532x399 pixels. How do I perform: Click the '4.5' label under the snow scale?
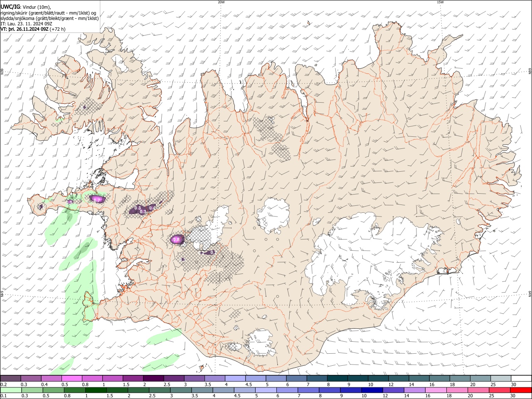point(249,384)
